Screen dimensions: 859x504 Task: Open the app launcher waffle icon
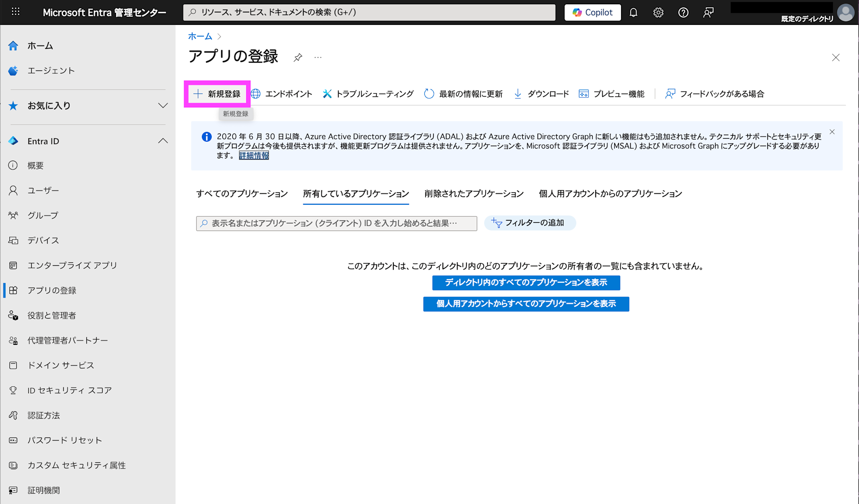pos(15,12)
